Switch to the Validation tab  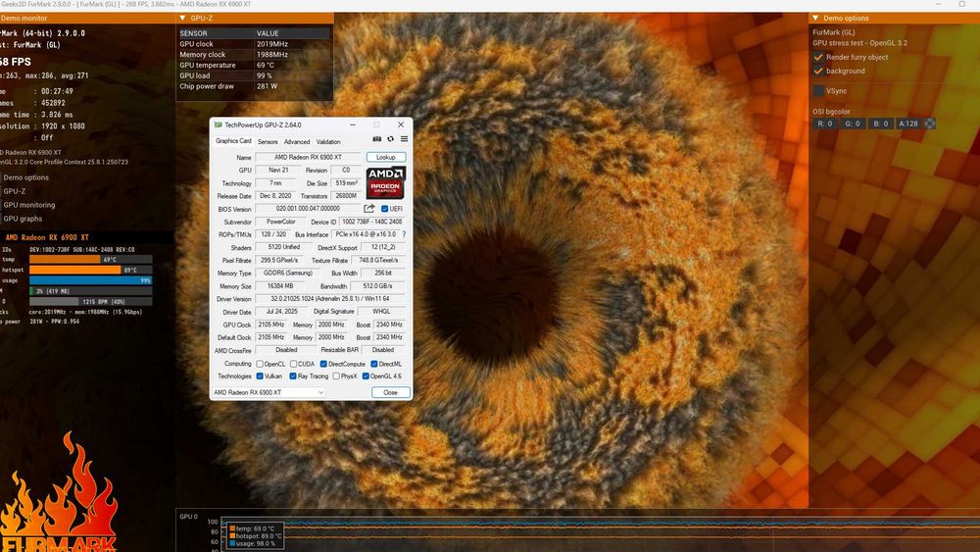[328, 142]
